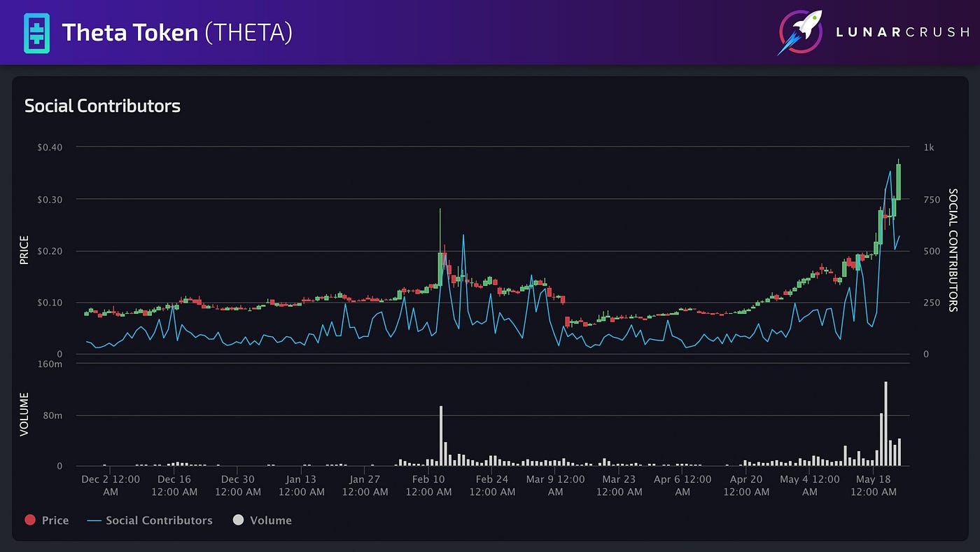980x552 pixels.
Task: Click the Mar 9 date axis label
Action: (556, 485)
